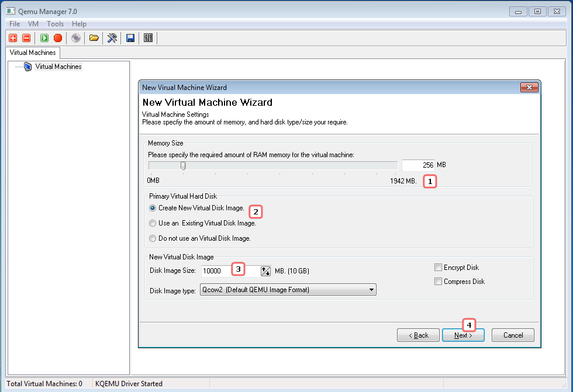
Task: Click the blue monitor icon in tree
Action: pos(28,67)
